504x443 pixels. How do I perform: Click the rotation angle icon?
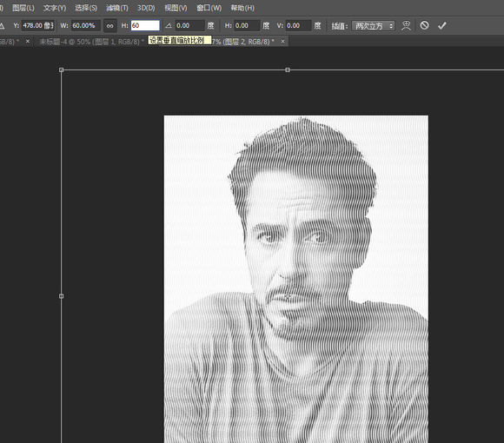point(169,25)
